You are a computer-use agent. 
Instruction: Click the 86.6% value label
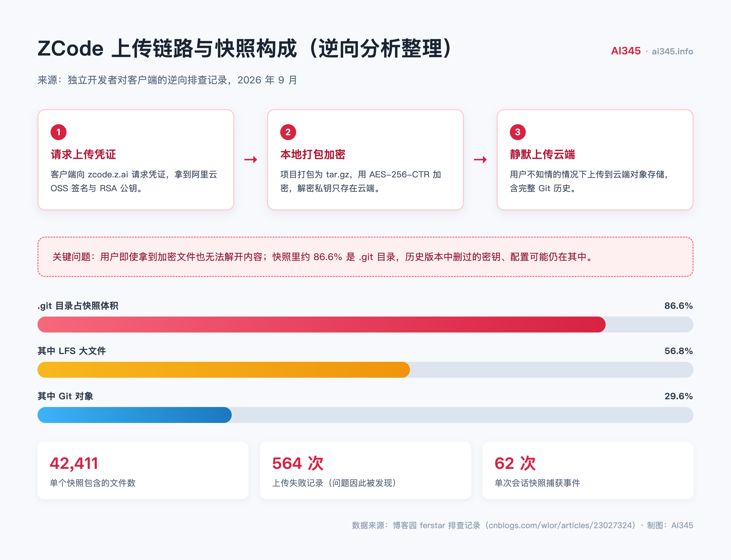pos(678,306)
